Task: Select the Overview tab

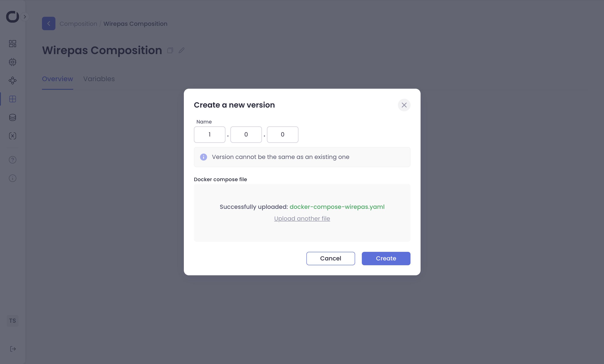Action: pos(57,79)
